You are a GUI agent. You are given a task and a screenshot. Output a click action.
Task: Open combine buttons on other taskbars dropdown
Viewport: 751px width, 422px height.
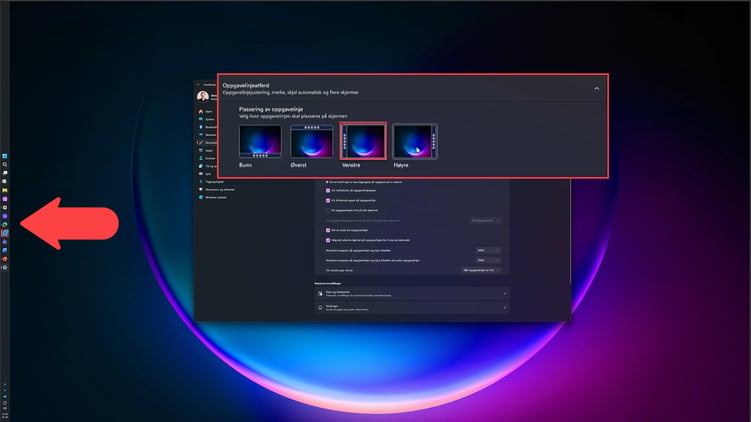point(488,260)
